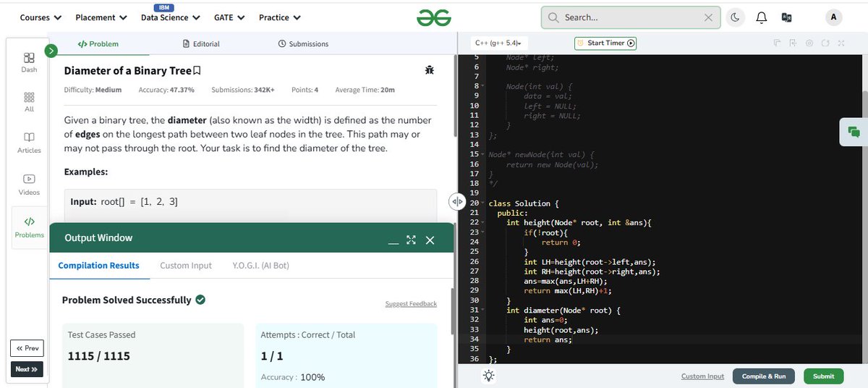Viewport: 868px width, 388px height.
Task: Go to previous problem with Prev
Action: coord(27,348)
